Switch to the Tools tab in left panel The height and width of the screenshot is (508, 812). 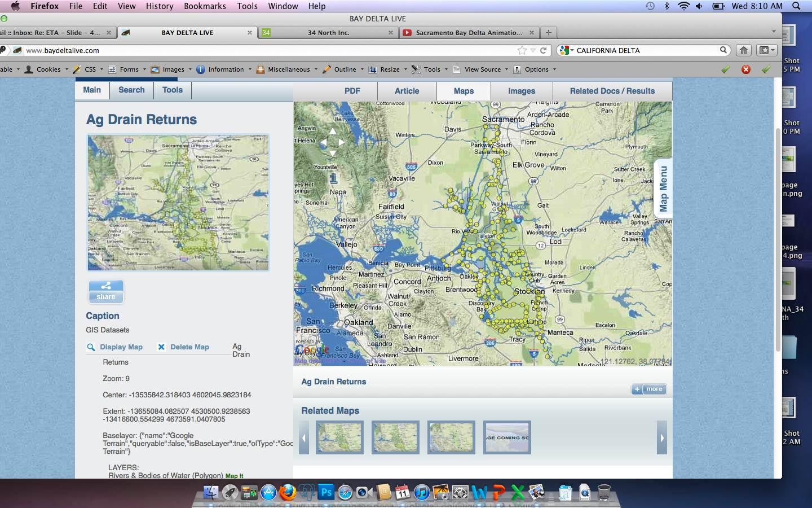point(173,90)
